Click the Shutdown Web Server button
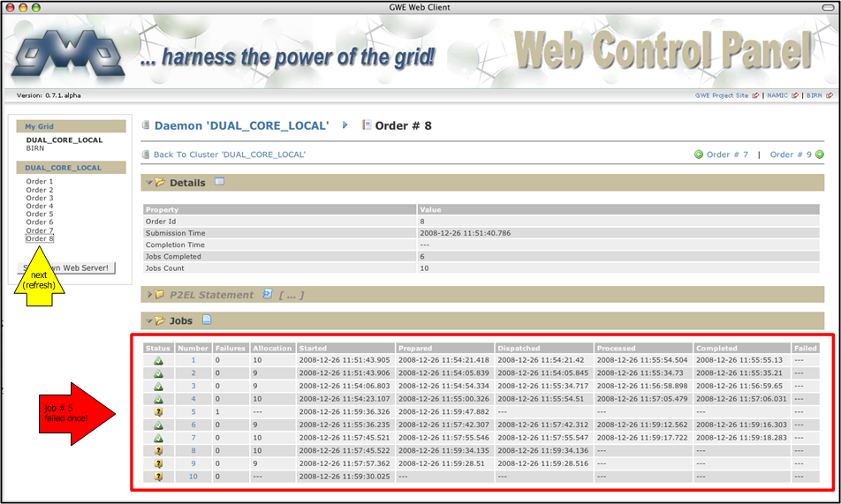 point(66,267)
